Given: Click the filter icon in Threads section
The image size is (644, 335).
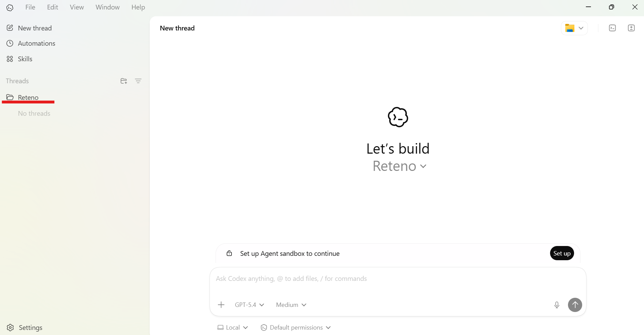Looking at the screenshot, I should (x=138, y=81).
